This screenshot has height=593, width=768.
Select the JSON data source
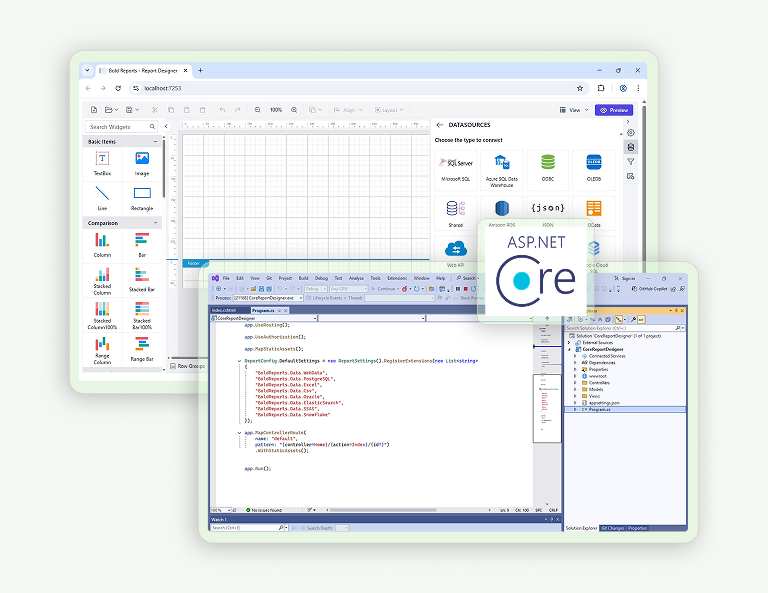548,213
